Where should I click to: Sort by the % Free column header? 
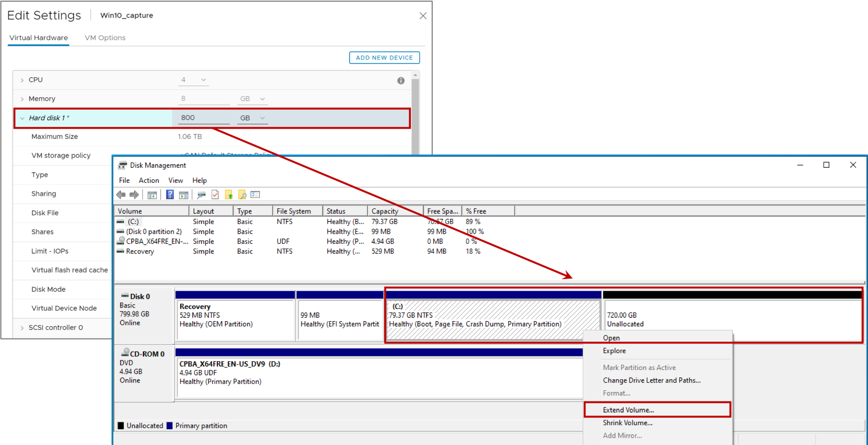pos(488,211)
